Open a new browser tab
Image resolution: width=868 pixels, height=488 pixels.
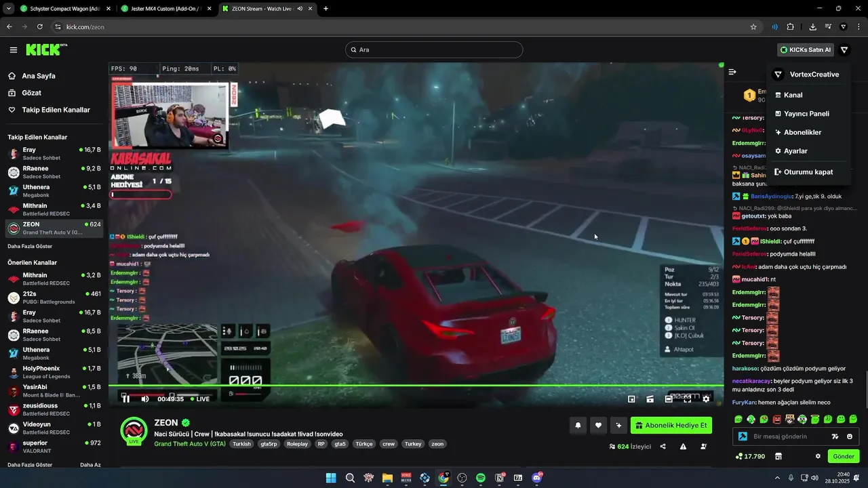pos(325,9)
